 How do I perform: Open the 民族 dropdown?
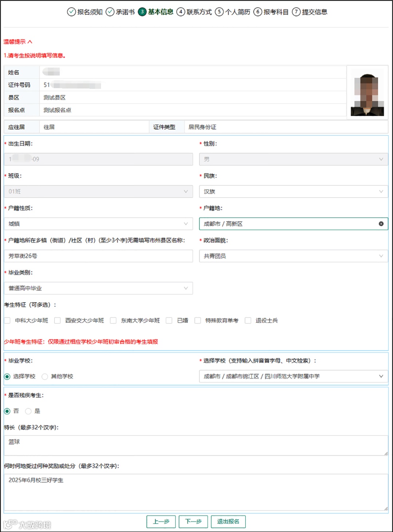click(x=381, y=191)
